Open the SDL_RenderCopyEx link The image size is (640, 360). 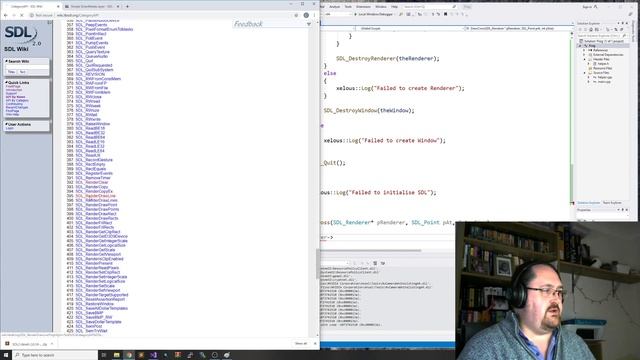point(94,191)
